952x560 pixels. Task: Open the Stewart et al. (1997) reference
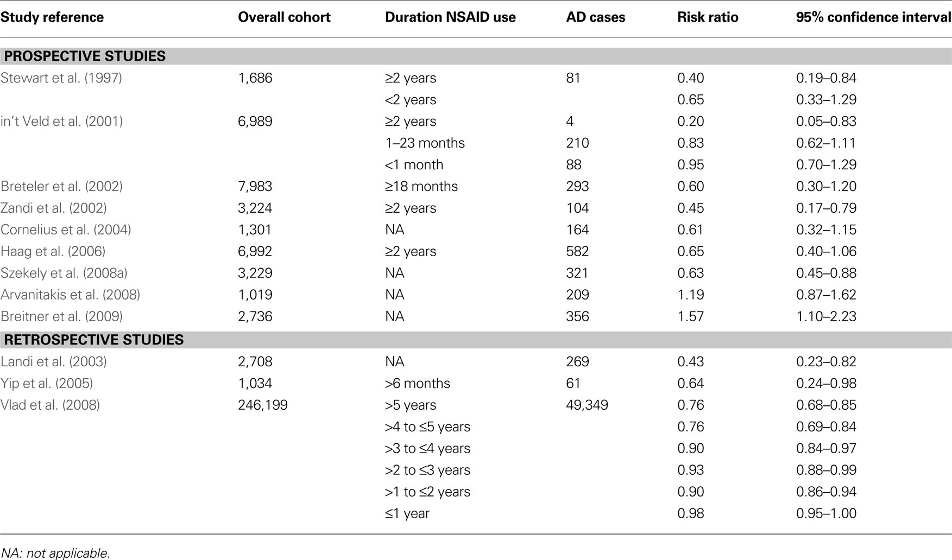61,78
